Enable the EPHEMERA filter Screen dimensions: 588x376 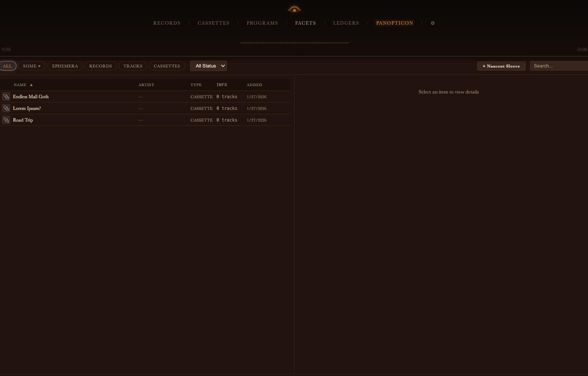[x=65, y=66]
